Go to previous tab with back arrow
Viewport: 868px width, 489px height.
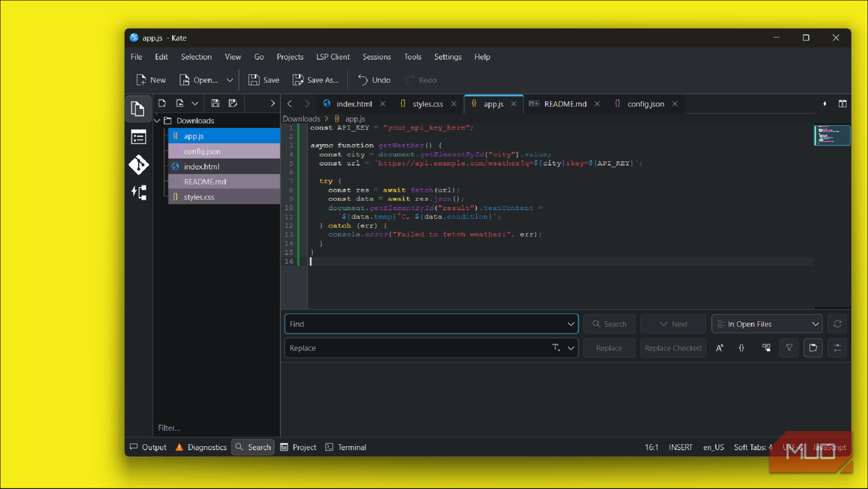coord(290,104)
